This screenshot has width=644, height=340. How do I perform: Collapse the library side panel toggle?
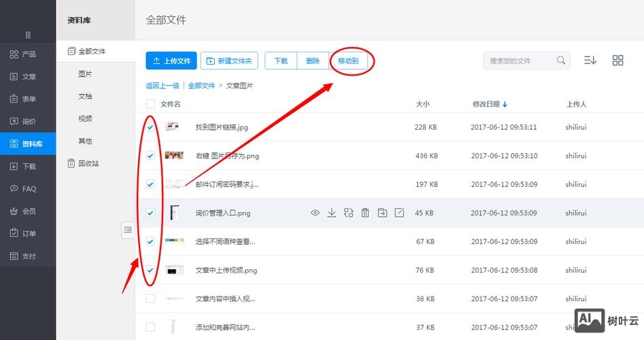coord(128,230)
